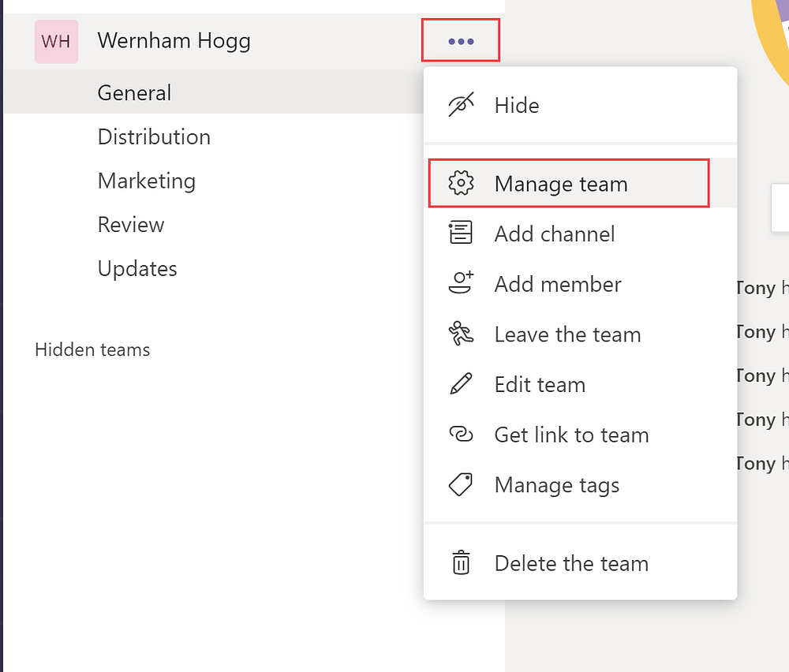The height and width of the screenshot is (672, 789).
Task: Select Hide from the team menu
Action: (x=580, y=105)
